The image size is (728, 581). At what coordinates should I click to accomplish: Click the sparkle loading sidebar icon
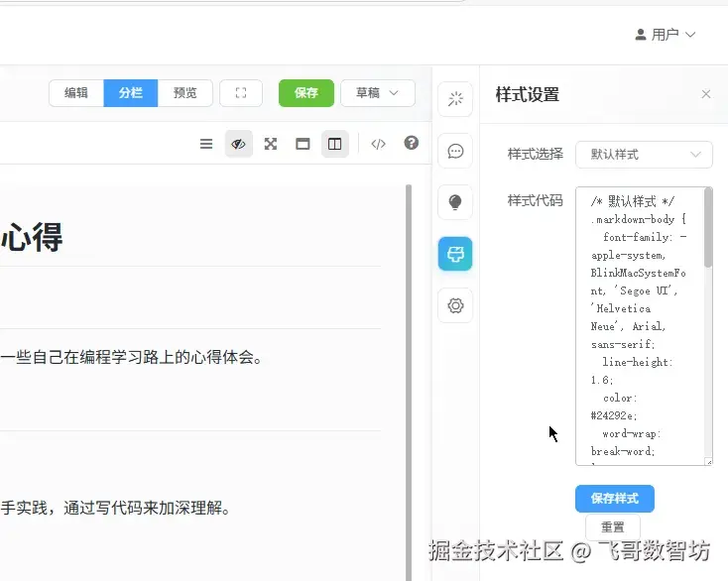455,99
